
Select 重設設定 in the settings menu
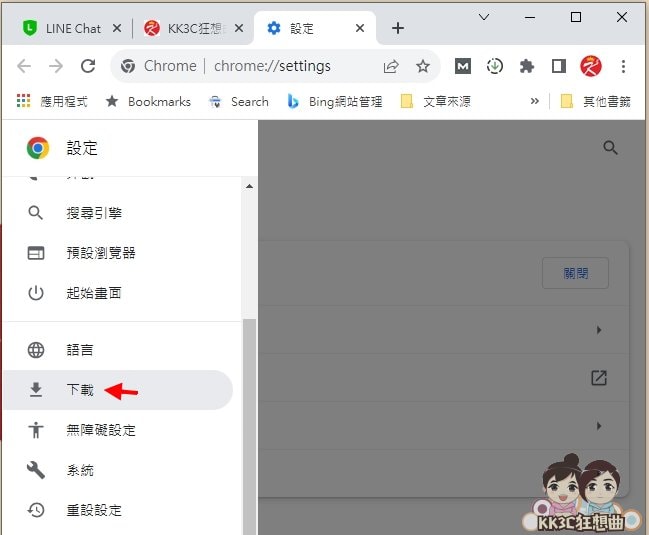118,510
